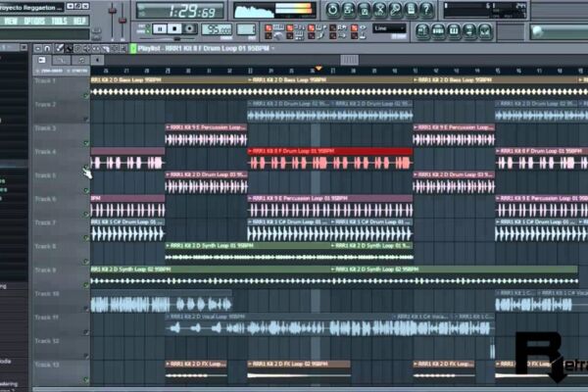This screenshot has height=392, width=588.
Task: Click the question mark help icon
Action: click(426, 10)
